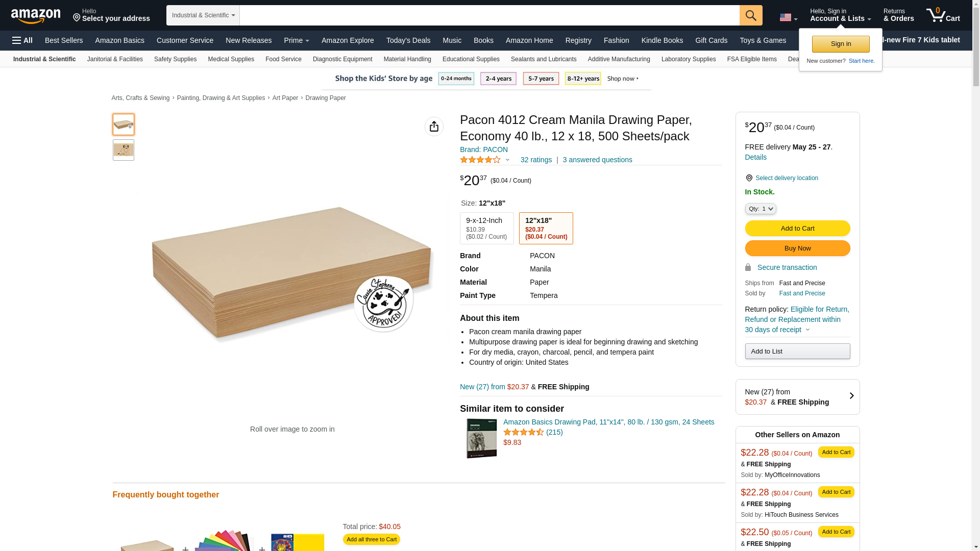Screen dimensions: 980x551
Task: Open Today's Deals in navigation bar
Action: click(x=408, y=40)
